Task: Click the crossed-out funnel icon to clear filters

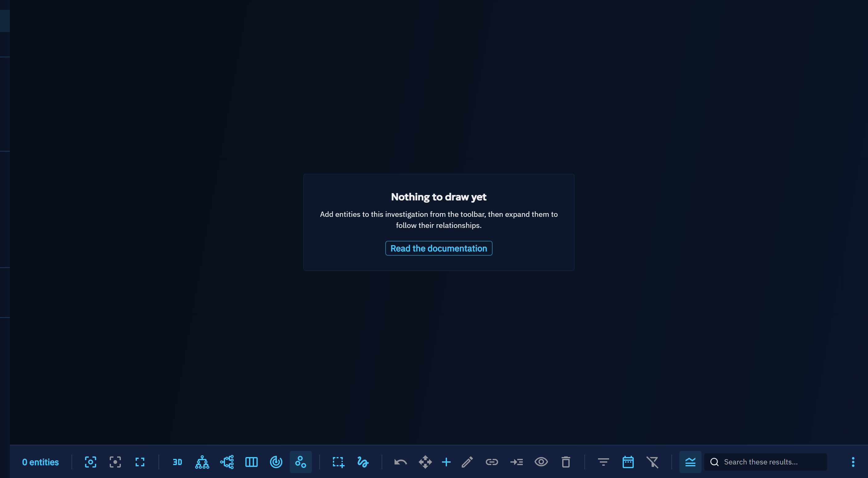Action: click(653, 462)
